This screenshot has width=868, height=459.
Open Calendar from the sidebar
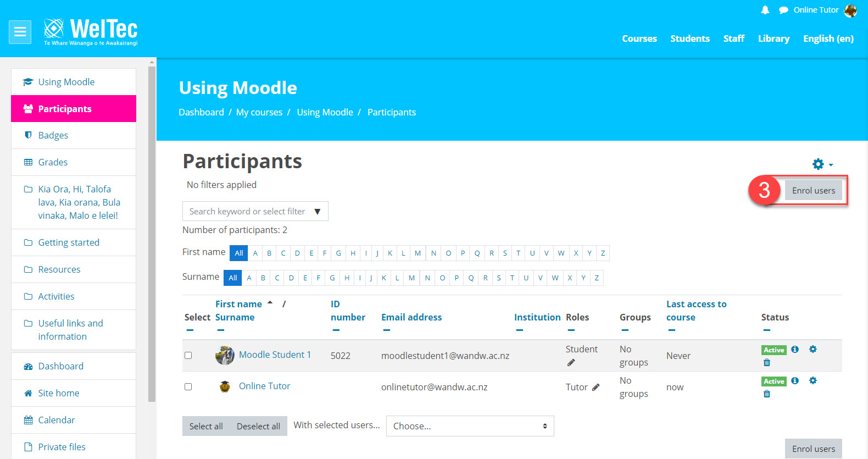tap(74, 420)
